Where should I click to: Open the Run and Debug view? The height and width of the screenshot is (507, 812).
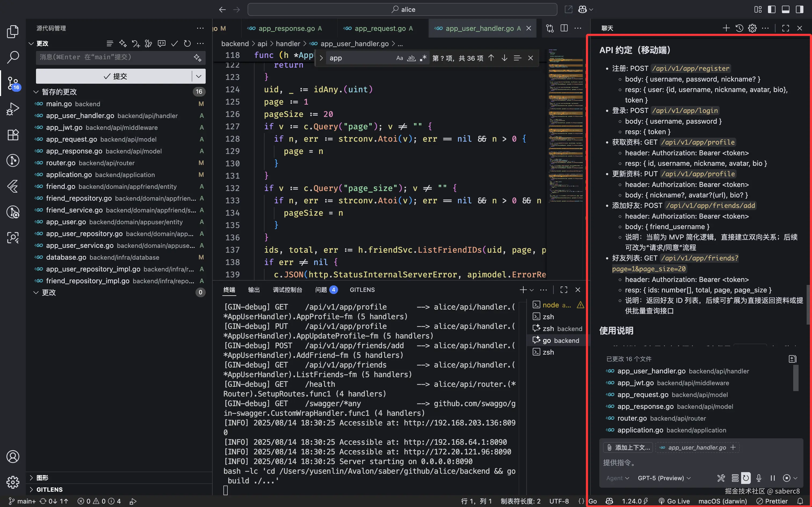13,109
